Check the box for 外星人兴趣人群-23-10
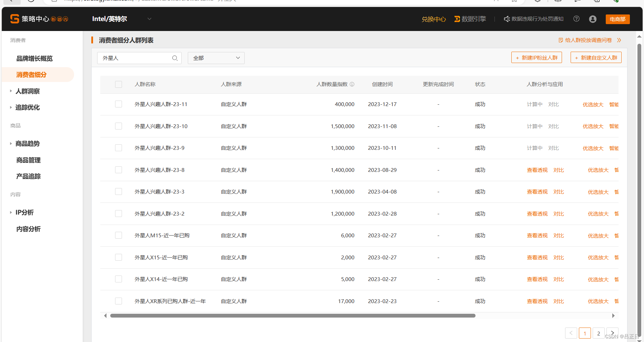The image size is (644, 342). [x=119, y=126]
